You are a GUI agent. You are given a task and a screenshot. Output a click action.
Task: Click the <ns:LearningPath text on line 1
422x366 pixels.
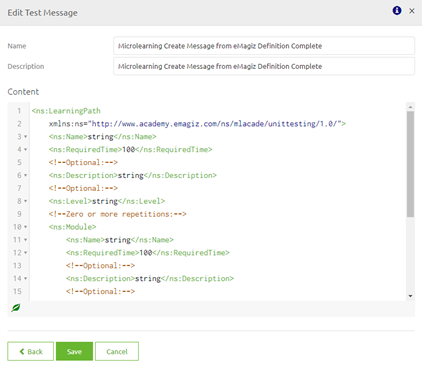coord(66,111)
